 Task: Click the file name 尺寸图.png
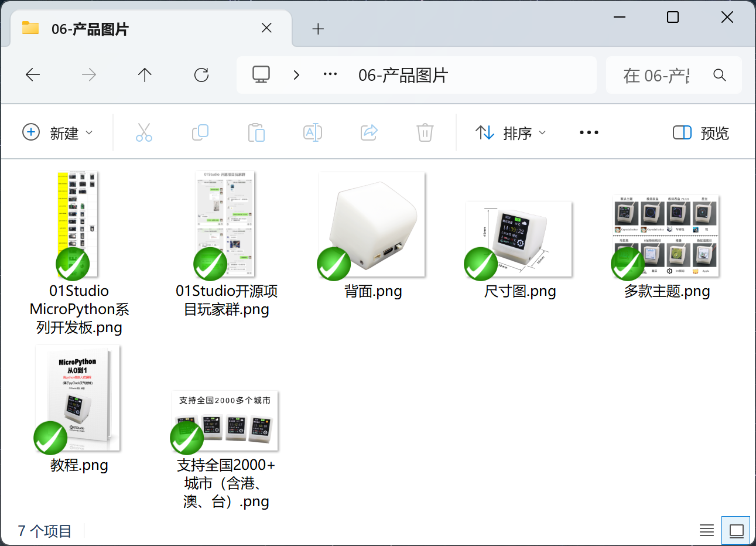520,291
